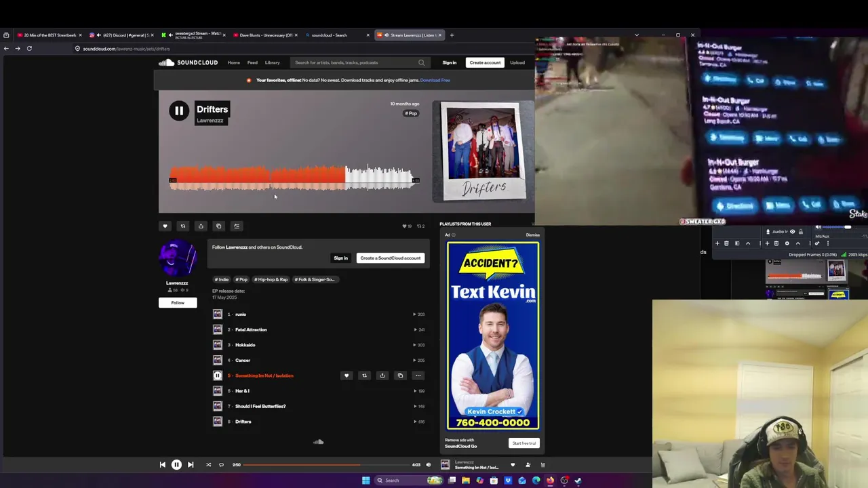The image size is (868, 488).
Task: Open a new browser tab
Action: pos(452,35)
